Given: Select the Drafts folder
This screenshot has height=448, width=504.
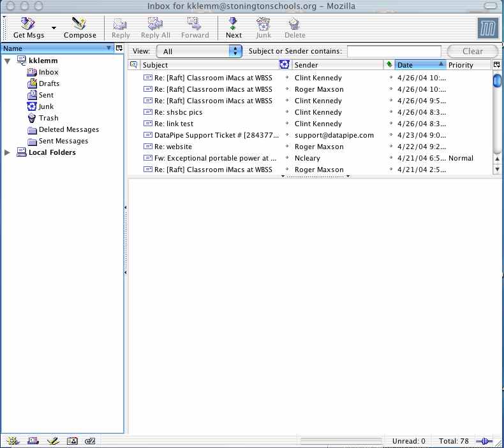Looking at the screenshot, I should click(x=48, y=83).
